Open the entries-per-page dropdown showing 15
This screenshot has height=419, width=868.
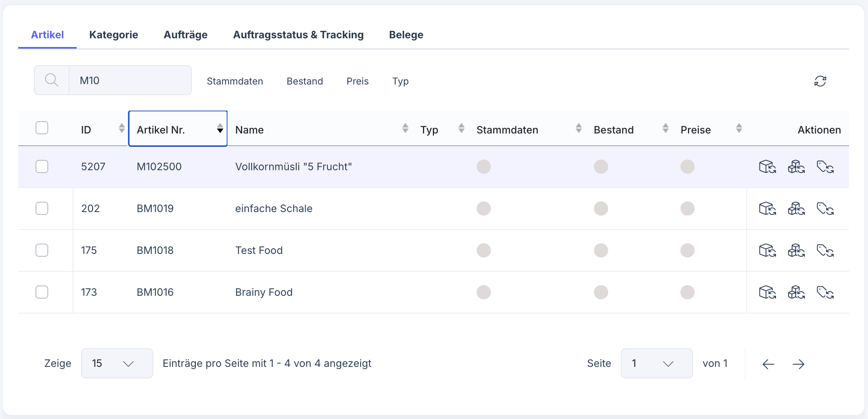(117, 363)
